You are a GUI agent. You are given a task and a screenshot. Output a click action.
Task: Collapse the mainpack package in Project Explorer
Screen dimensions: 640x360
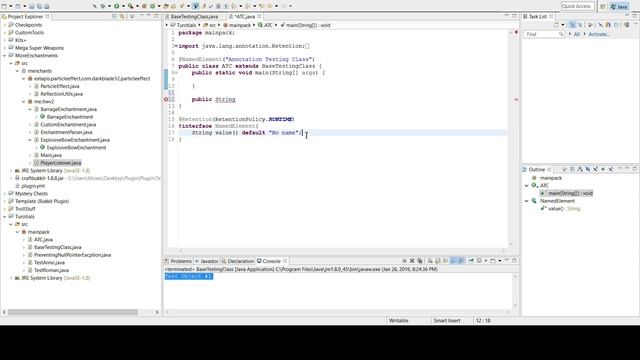click(x=18, y=232)
